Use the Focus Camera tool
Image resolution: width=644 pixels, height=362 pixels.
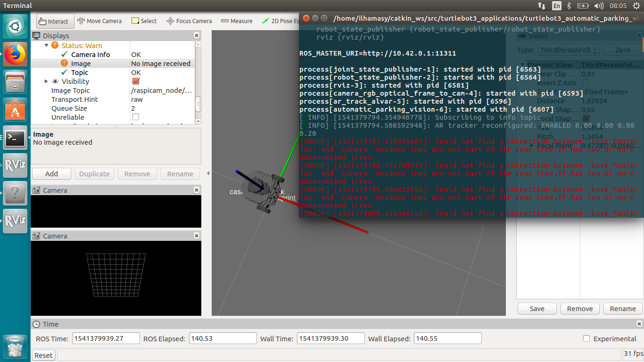pyautogui.click(x=189, y=21)
